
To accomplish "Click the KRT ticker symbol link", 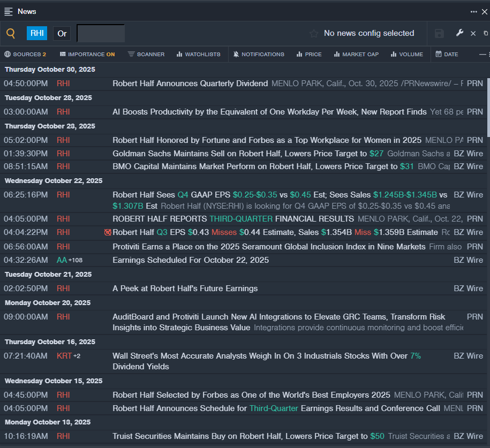I will pos(64,356).
